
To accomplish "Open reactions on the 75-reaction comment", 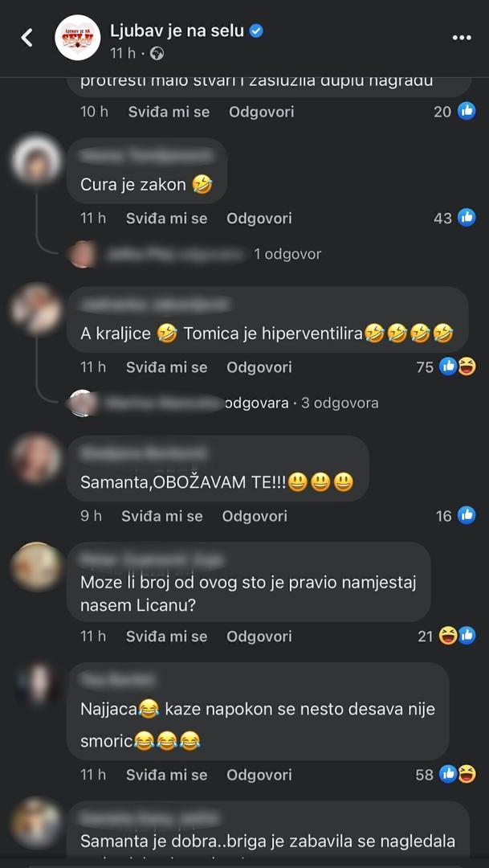I will (457, 366).
